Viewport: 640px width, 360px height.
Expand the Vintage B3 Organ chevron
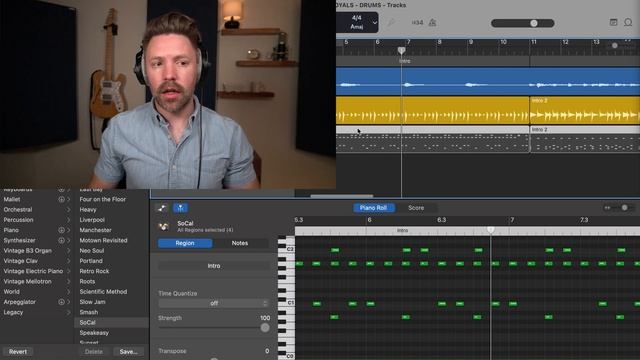tap(69, 251)
